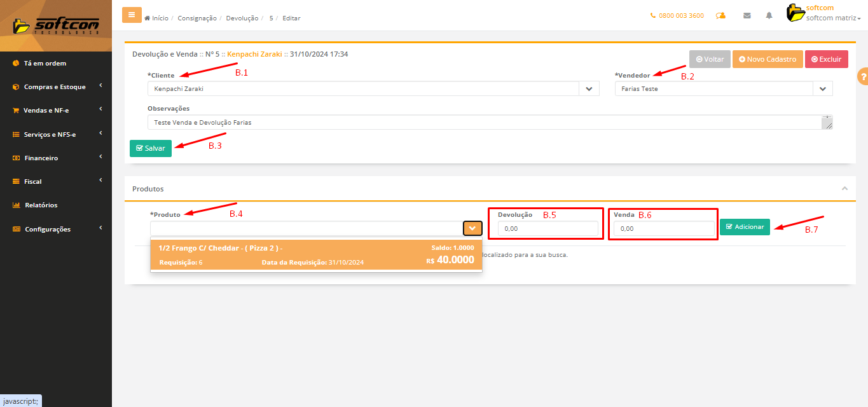Click the green Salvar button
The image size is (868, 407).
151,148
